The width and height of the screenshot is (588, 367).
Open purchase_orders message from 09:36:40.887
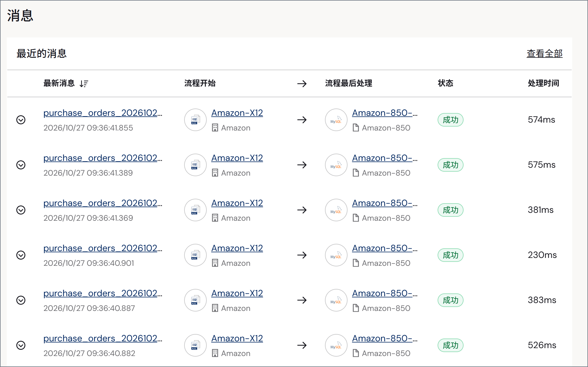(x=103, y=293)
